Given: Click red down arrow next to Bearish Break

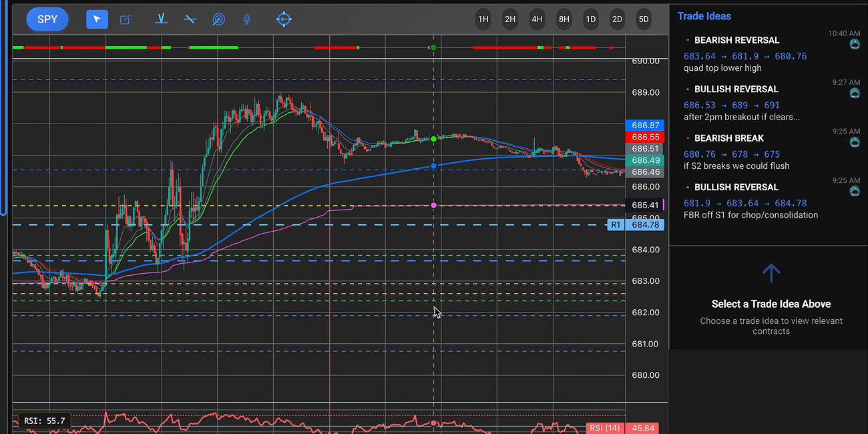Looking at the screenshot, I should pos(688,139).
